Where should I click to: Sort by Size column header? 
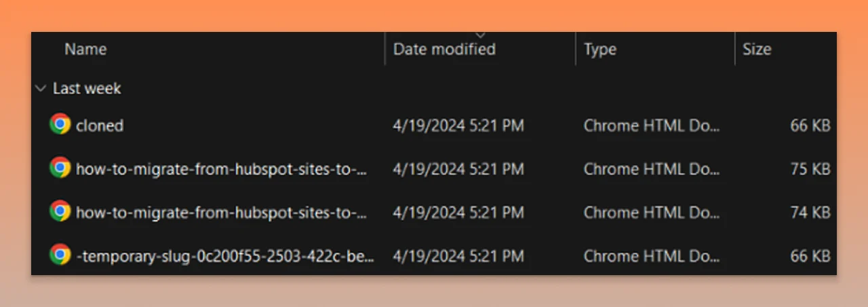[756, 49]
